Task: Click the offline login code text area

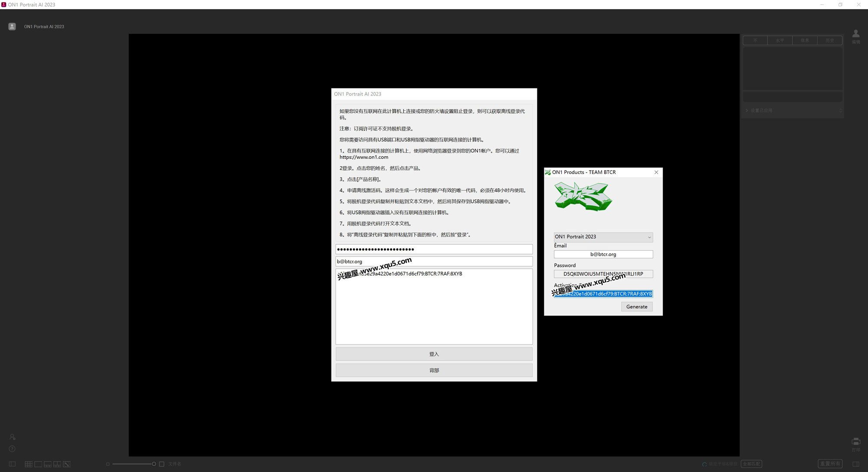Action: pos(434,307)
